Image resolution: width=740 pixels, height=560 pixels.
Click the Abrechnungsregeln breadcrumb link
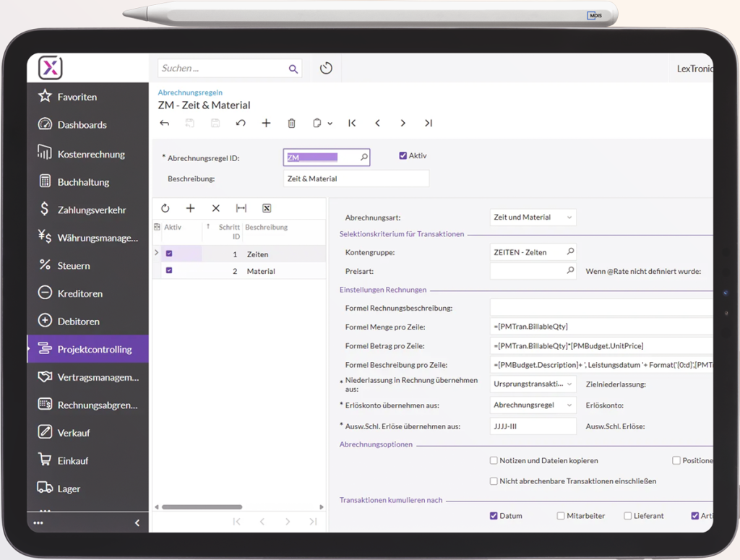click(x=190, y=92)
